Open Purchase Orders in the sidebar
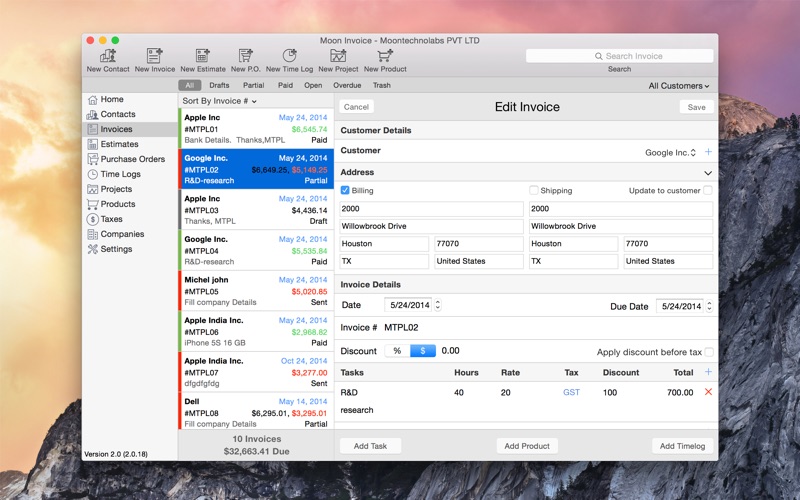 133,159
